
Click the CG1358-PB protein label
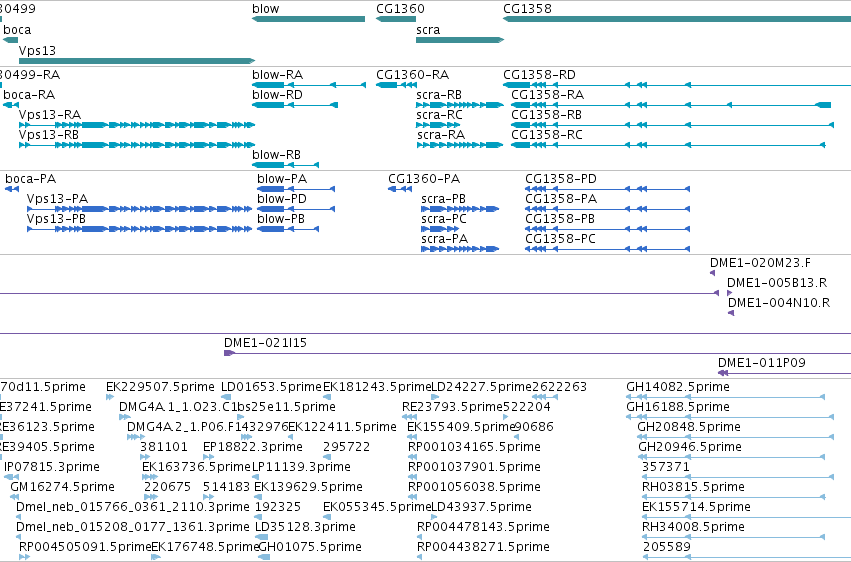click(560, 219)
